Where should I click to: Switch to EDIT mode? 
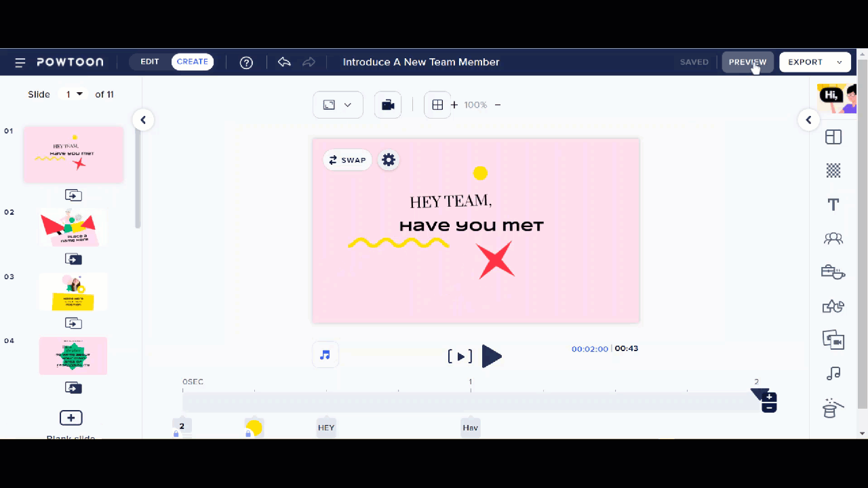click(x=150, y=62)
